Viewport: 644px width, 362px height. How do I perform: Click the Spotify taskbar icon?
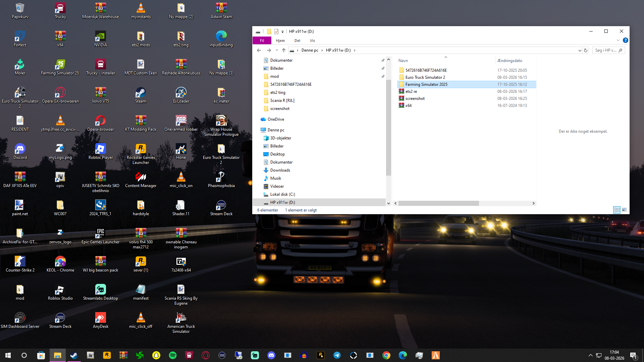click(x=172, y=355)
